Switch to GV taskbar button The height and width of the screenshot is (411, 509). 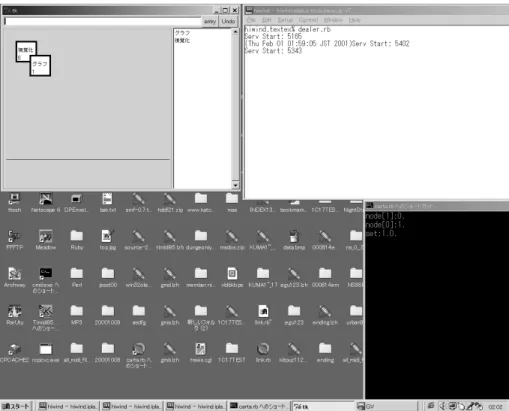(386, 406)
